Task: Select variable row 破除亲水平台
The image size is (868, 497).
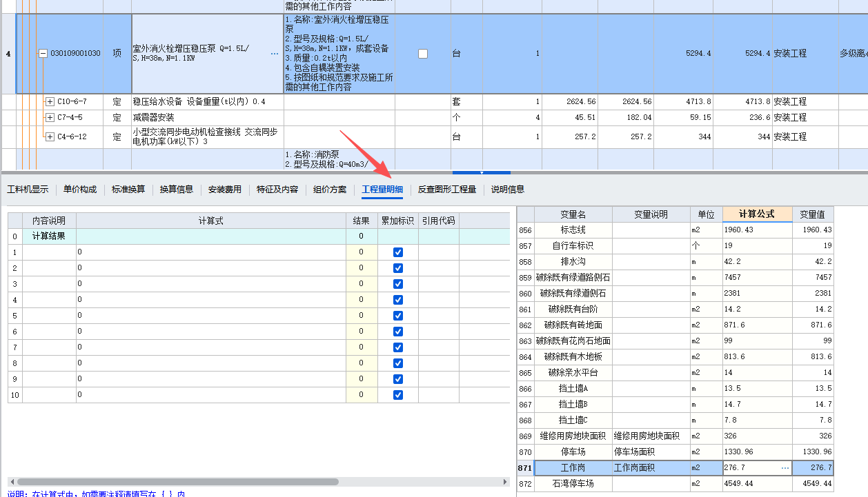Action: coord(675,373)
